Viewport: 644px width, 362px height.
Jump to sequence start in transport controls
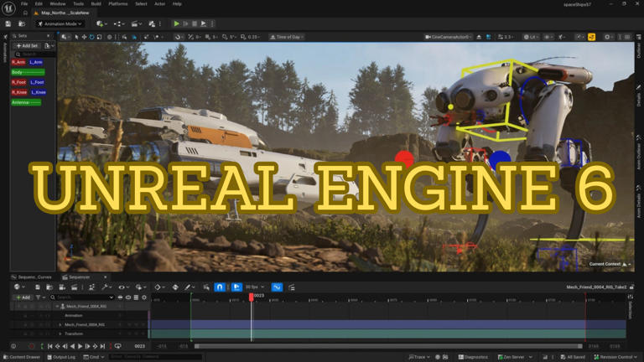(50, 346)
